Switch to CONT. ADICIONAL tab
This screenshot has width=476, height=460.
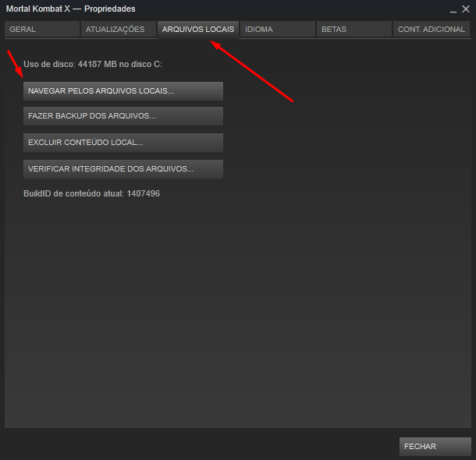click(432, 30)
